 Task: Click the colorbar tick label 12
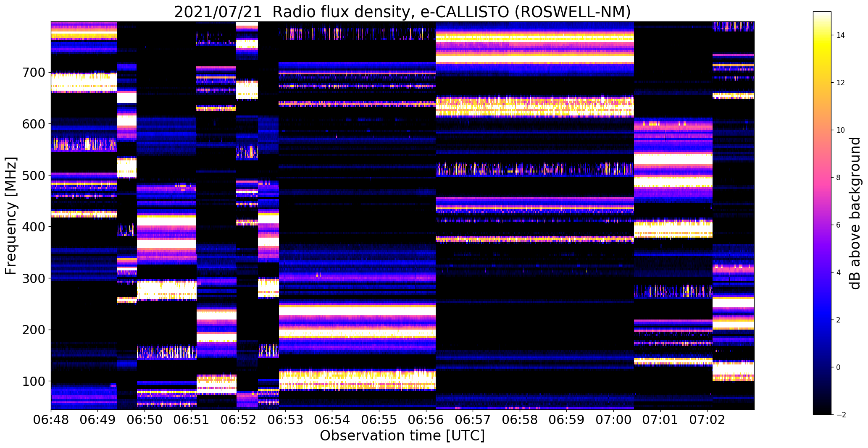click(841, 83)
